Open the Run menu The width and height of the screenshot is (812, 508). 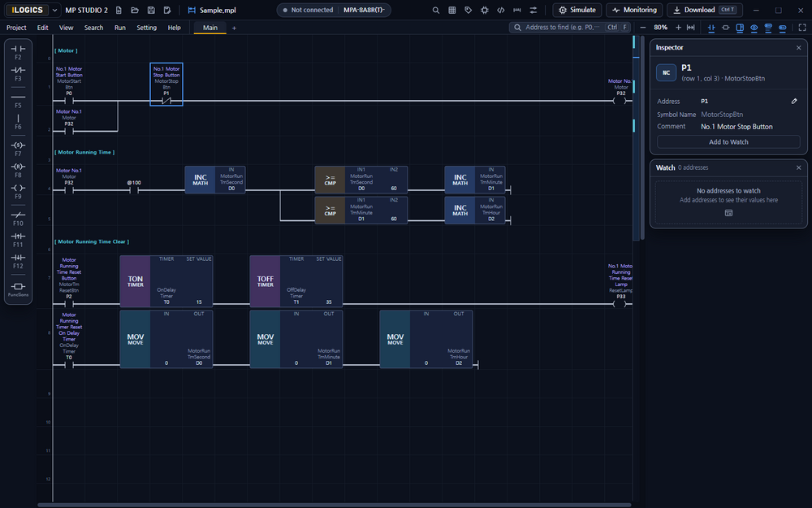coord(120,28)
